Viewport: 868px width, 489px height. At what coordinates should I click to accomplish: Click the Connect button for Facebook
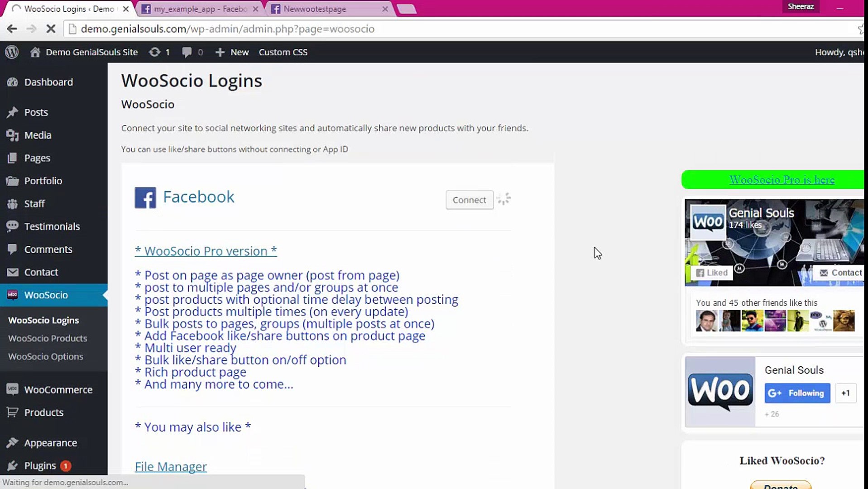469,200
